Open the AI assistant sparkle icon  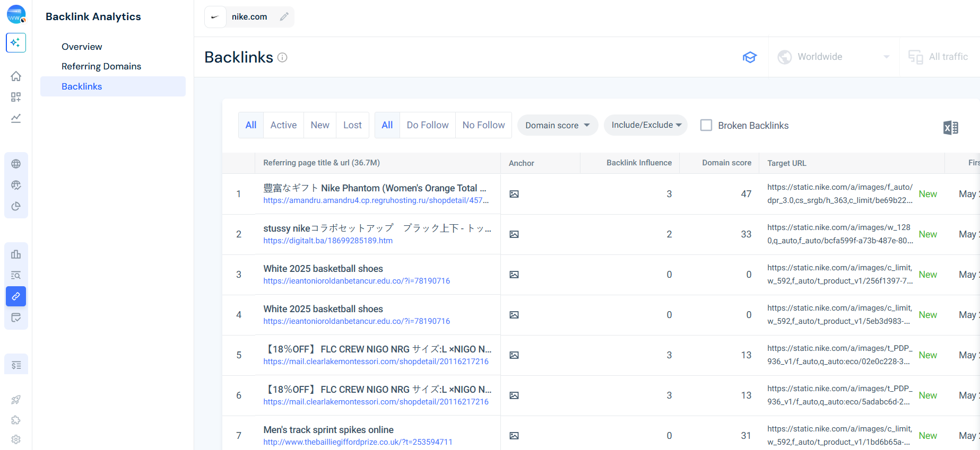[x=16, y=42]
